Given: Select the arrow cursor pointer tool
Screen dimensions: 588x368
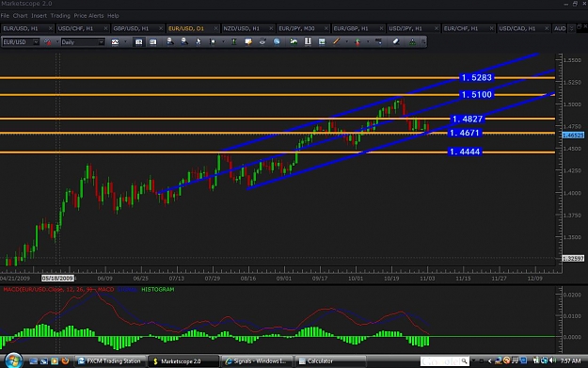Looking at the screenshot, I should 198,41.
